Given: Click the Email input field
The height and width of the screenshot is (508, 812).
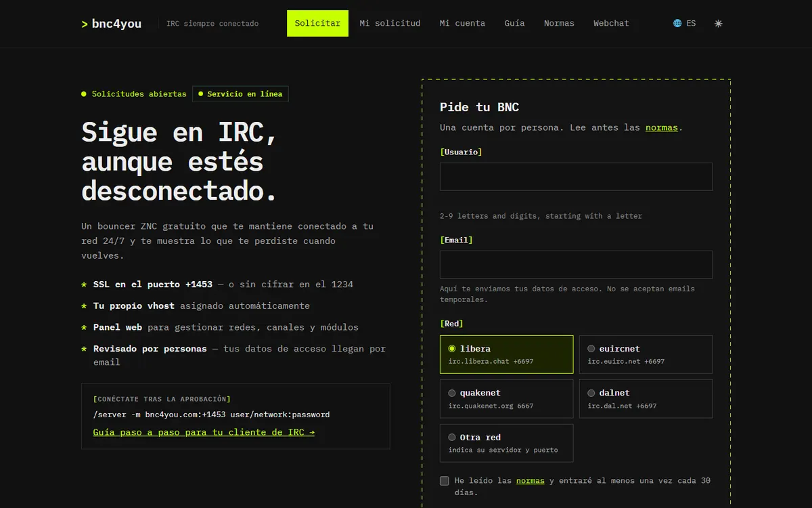Looking at the screenshot, I should [576, 265].
